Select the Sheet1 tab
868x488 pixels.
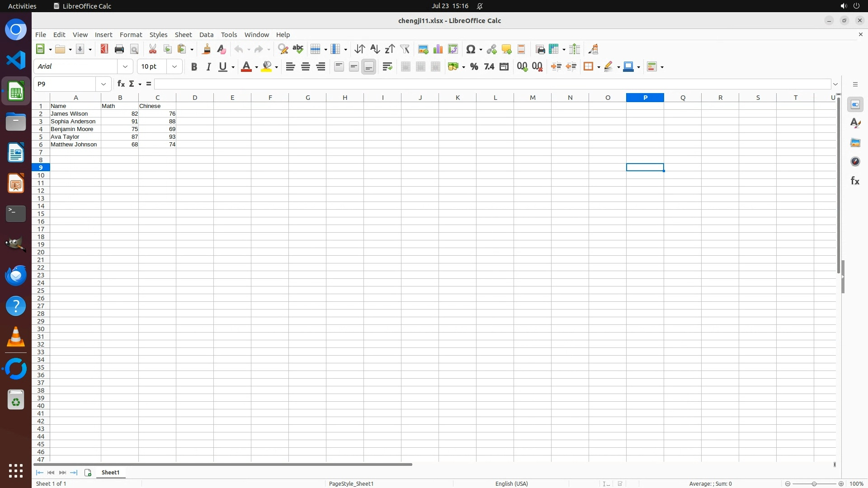tap(110, 472)
